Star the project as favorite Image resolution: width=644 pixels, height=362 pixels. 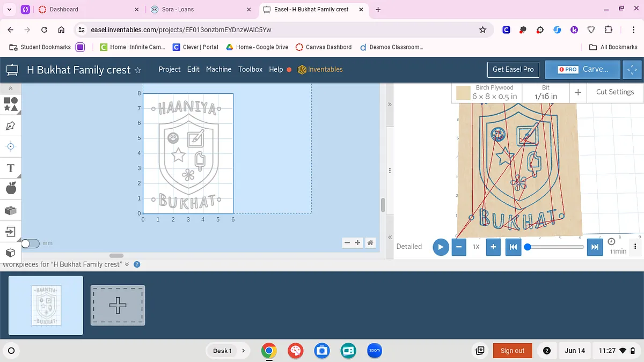coord(137,70)
